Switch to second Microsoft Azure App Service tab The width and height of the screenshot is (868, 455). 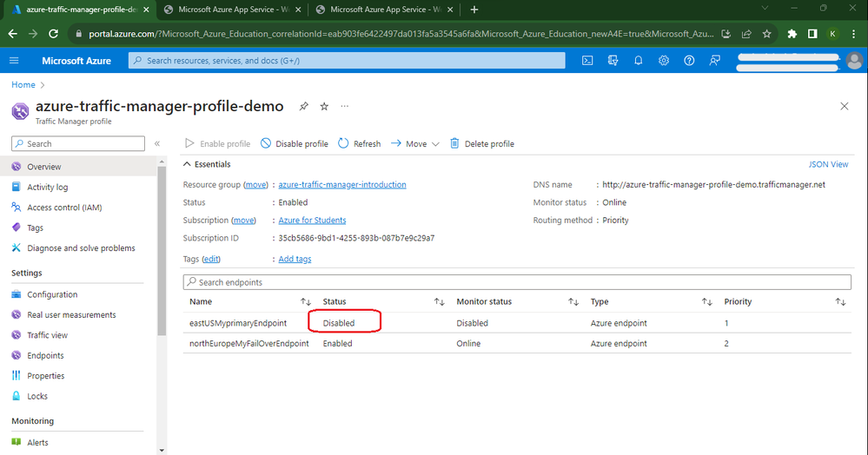385,10
